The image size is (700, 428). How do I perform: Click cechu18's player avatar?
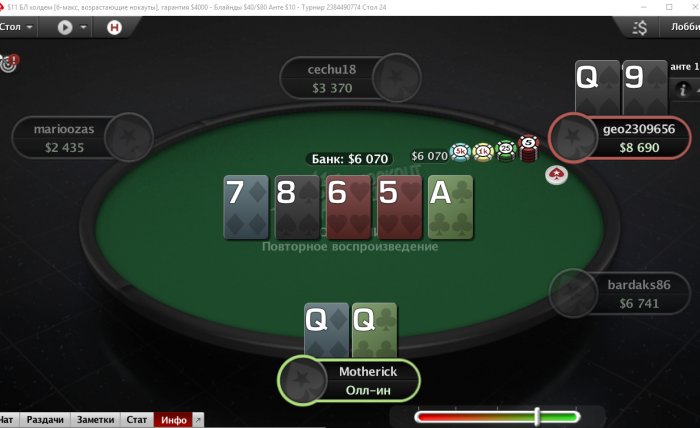click(x=396, y=78)
